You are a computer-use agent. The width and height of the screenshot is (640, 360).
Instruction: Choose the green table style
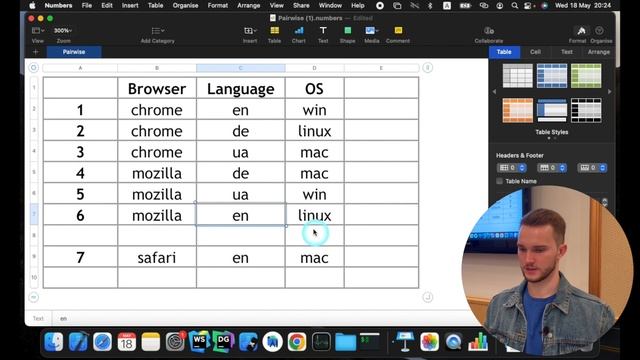(x=586, y=76)
